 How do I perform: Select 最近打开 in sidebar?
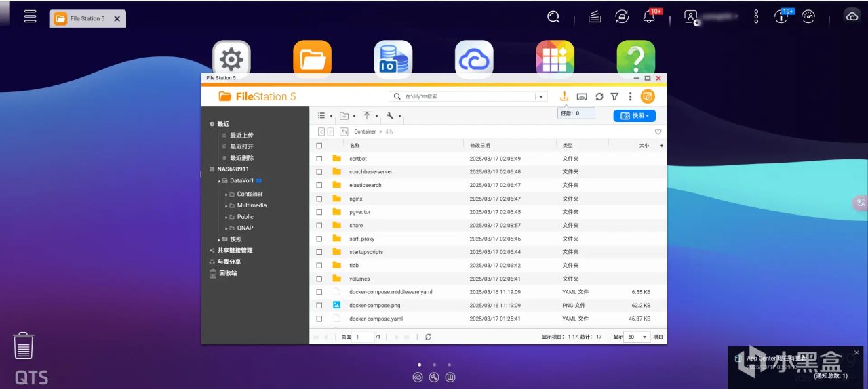(241, 146)
